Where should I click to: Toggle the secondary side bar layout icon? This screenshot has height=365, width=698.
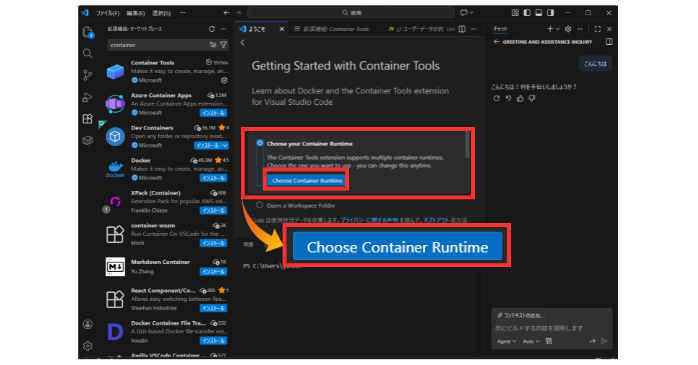[x=551, y=13]
